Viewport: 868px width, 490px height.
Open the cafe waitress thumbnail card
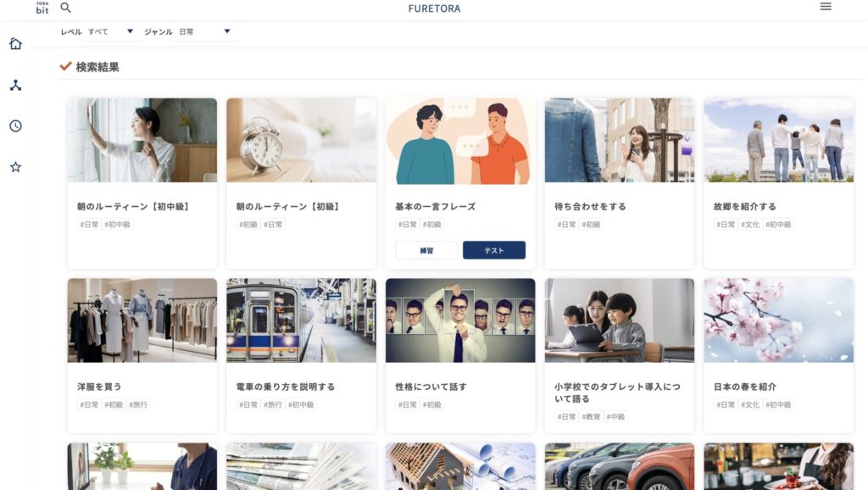click(x=778, y=466)
